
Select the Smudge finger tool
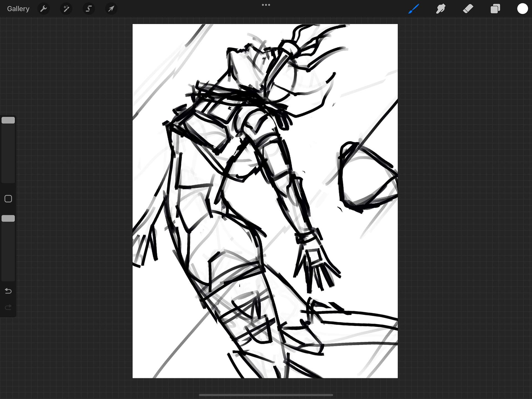click(441, 9)
